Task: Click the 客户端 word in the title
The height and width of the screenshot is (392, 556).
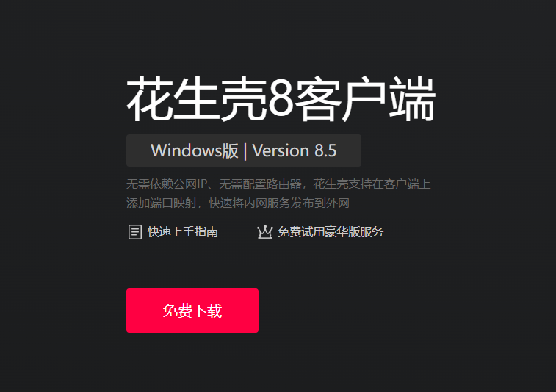Action: 365,98
